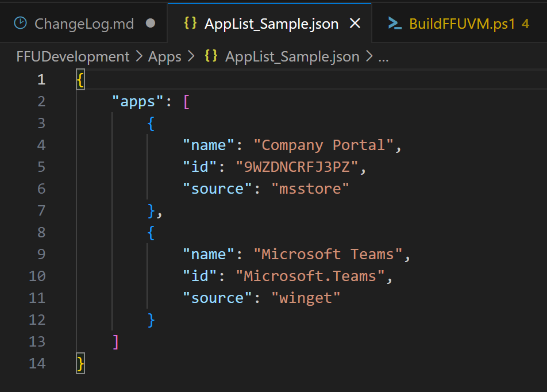Click line number 7 in the gutter

(41, 210)
